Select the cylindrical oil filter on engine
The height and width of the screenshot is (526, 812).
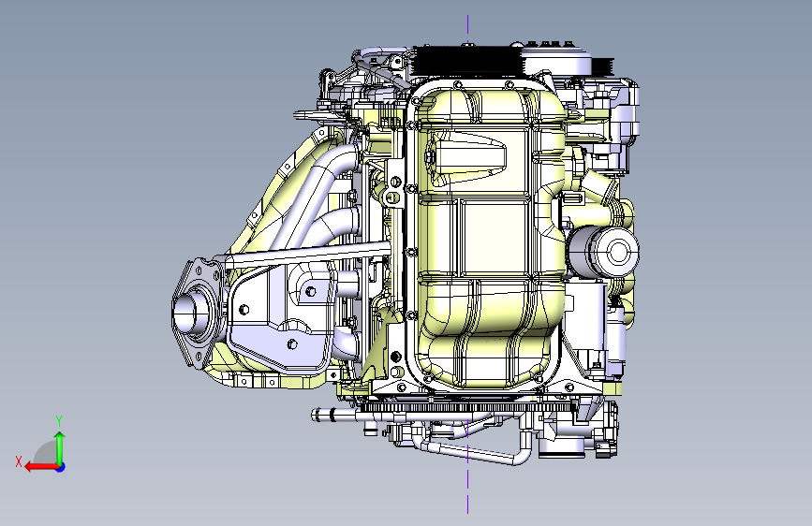(x=604, y=252)
